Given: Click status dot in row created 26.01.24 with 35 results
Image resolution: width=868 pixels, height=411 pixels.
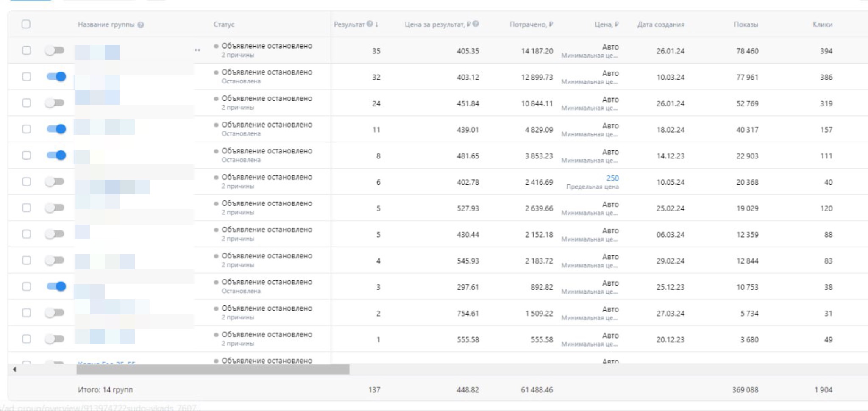Looking at the screenshot, I should 216,46.
